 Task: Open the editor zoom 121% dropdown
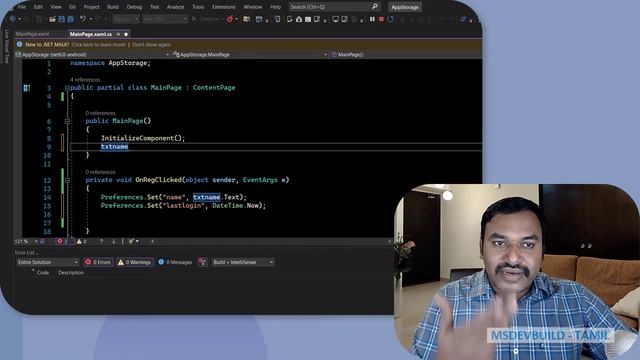pos(26,241)
